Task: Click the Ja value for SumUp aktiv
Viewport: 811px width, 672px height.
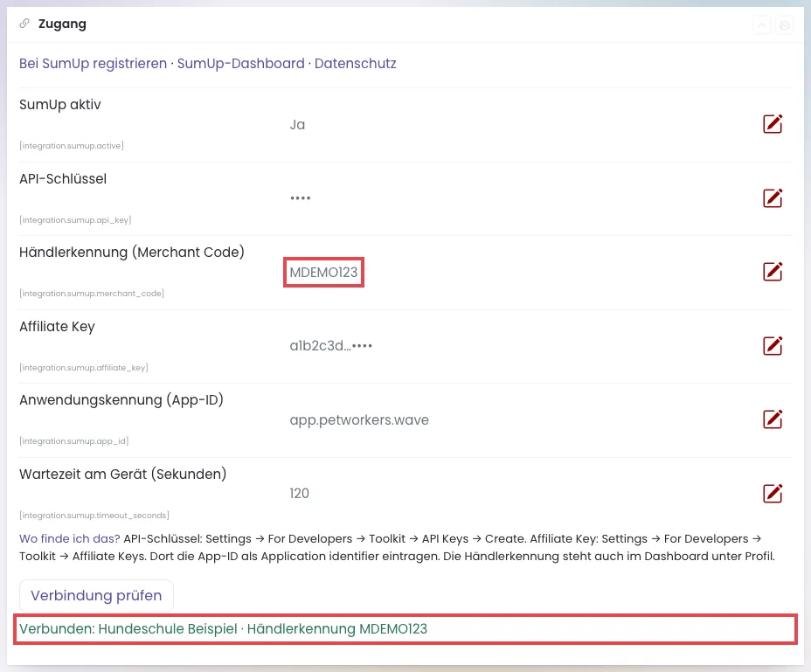Action: 297,125
